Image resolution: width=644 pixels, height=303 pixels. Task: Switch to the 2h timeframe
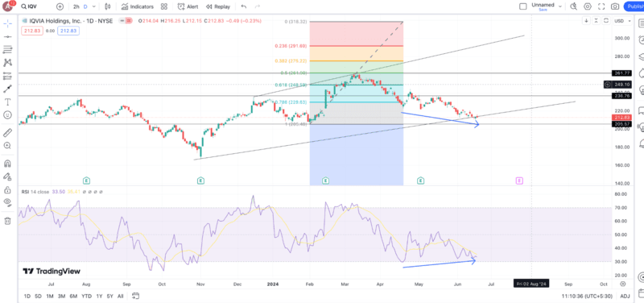pyautogui.click(x=76, y=6)
